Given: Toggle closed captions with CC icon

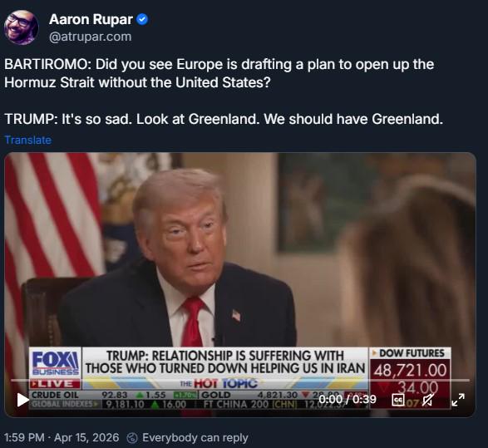Looking at the screenshot, I should [x=397, y=400].
